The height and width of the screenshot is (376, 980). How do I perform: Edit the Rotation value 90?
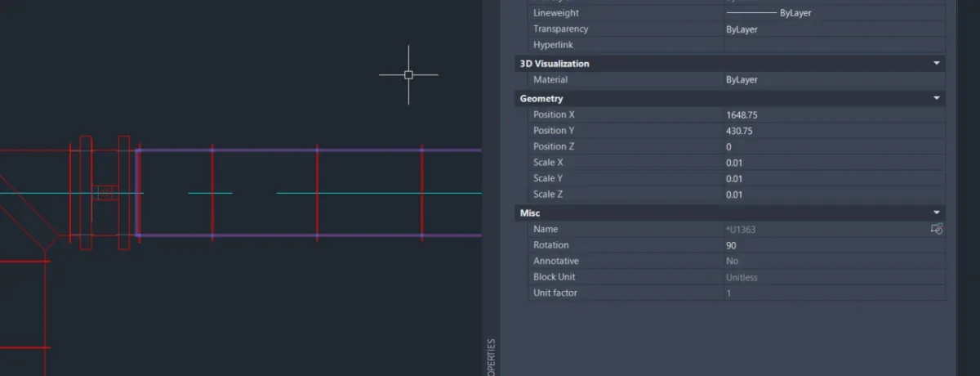[833, 245]
